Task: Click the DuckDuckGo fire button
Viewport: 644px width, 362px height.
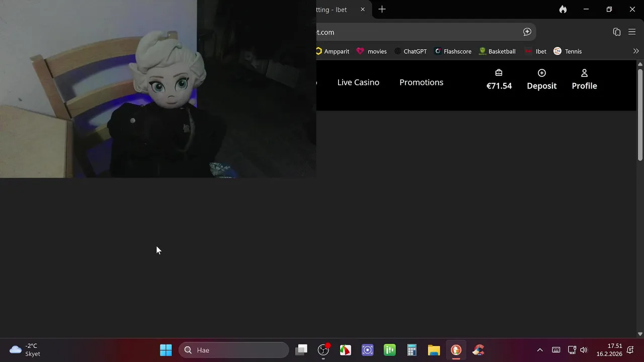Action: click(563, 10)
